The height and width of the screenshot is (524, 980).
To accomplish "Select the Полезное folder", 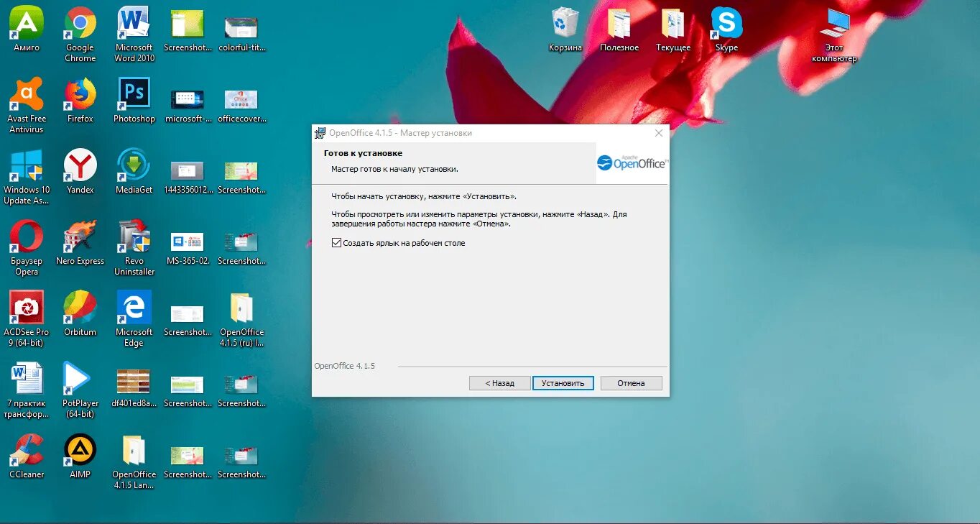I will click(x=619, y=29).
